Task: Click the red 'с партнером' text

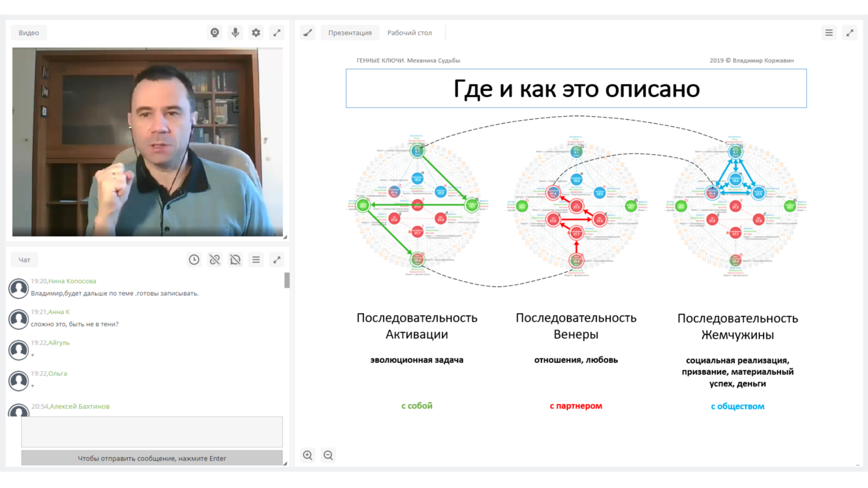Action: click(x=576, y=406)
